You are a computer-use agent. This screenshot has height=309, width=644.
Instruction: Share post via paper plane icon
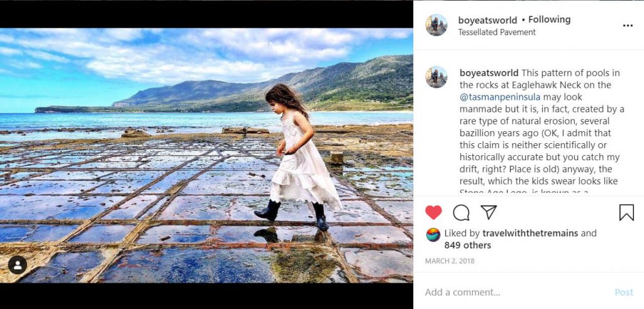point(489,212)
